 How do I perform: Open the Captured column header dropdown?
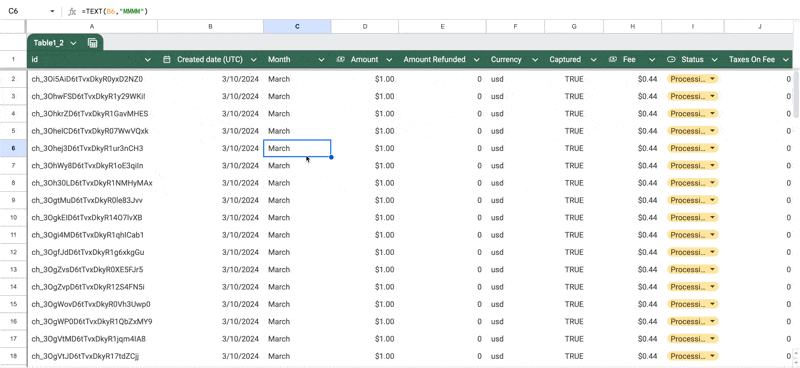594,60
